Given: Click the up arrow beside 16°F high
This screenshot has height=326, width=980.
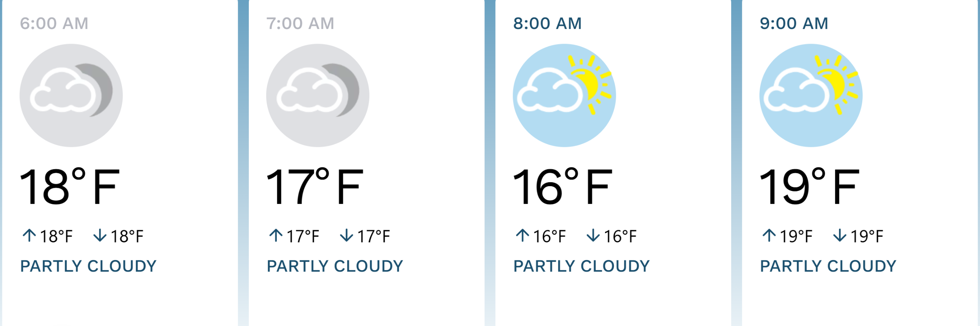Looking at the screenshot, I should [x=522, y=235].
